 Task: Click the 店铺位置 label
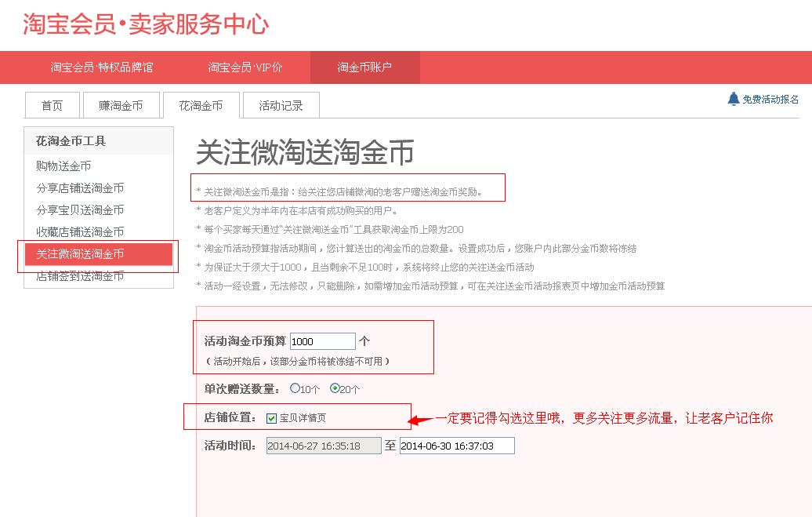click(x=230, y=417)
